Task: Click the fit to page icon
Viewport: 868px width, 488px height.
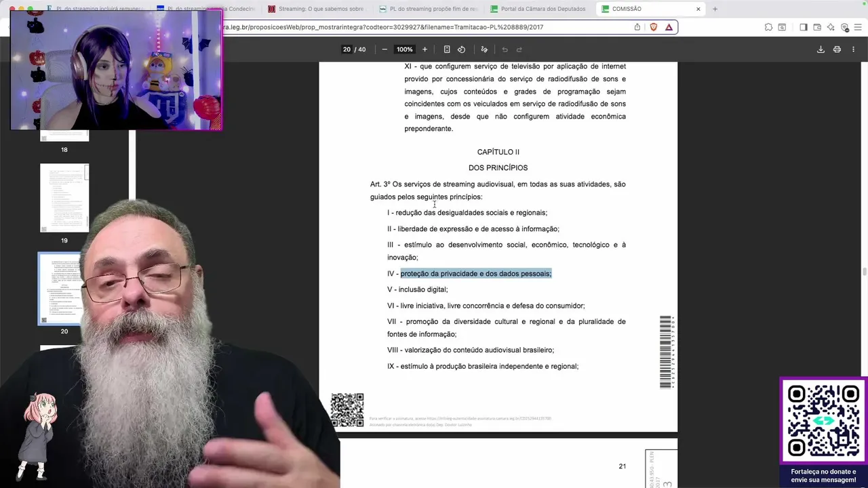Action: pos(447,49)
